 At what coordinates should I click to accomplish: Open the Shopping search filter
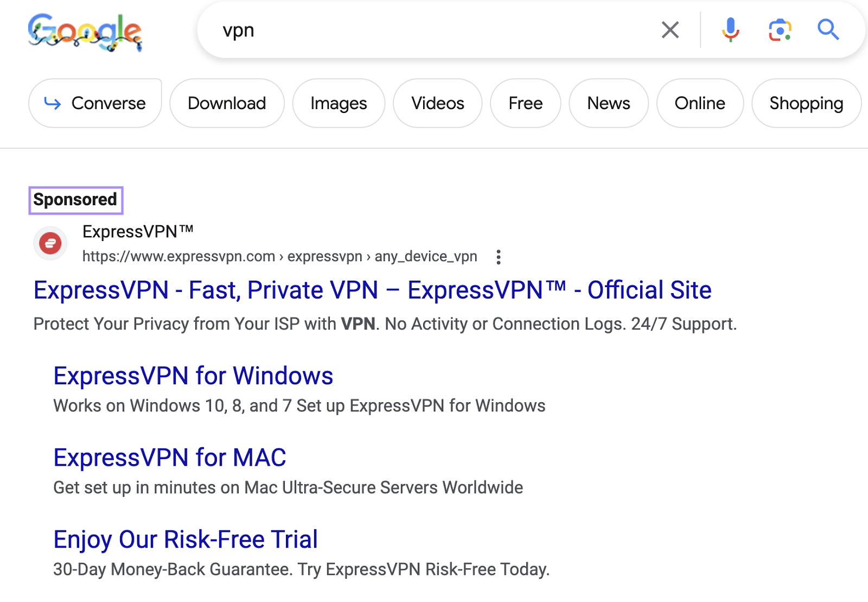806,103
